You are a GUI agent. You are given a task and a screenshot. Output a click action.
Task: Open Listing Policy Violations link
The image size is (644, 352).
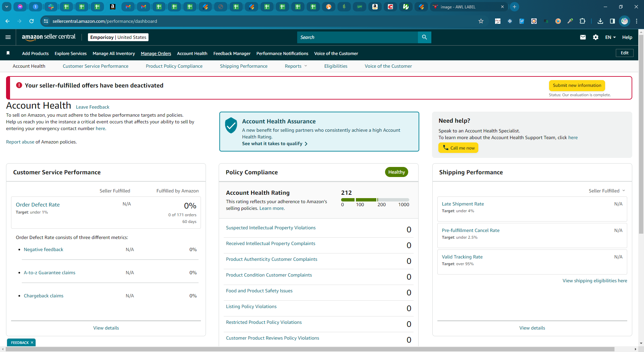click(x=251, y=306)
